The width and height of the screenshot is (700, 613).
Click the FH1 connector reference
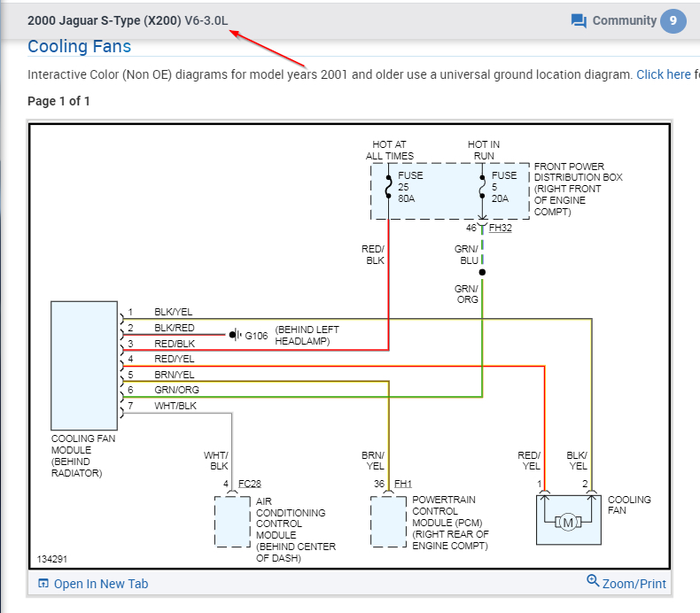tap(402, 484)
